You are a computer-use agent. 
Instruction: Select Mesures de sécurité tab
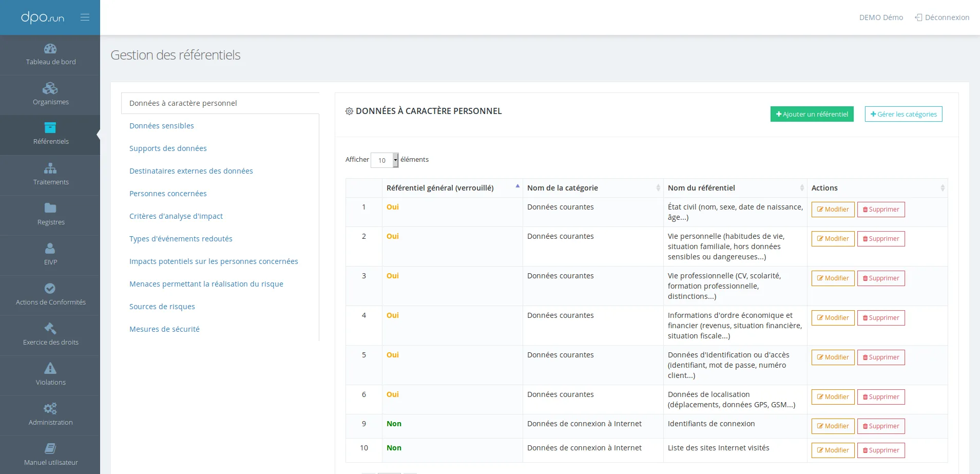point(164,329)
